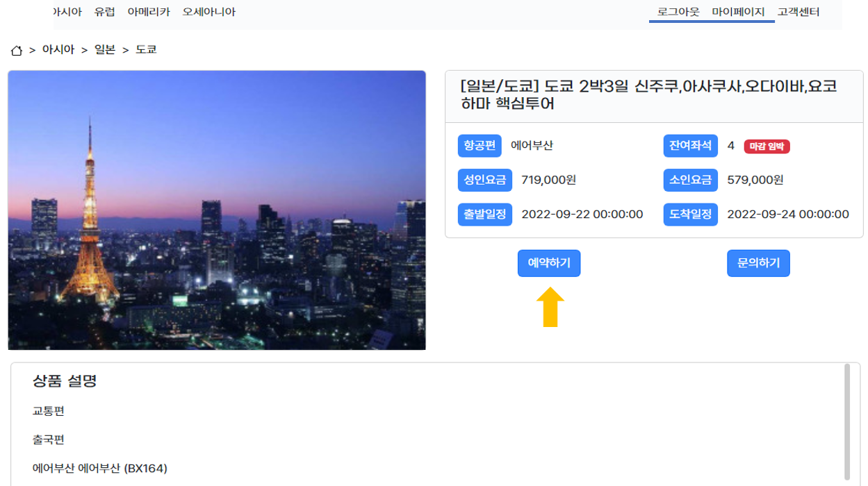Select 유럽 from the top navigation
Viewport: 868px width, 486px height.
tap(103, 10)
